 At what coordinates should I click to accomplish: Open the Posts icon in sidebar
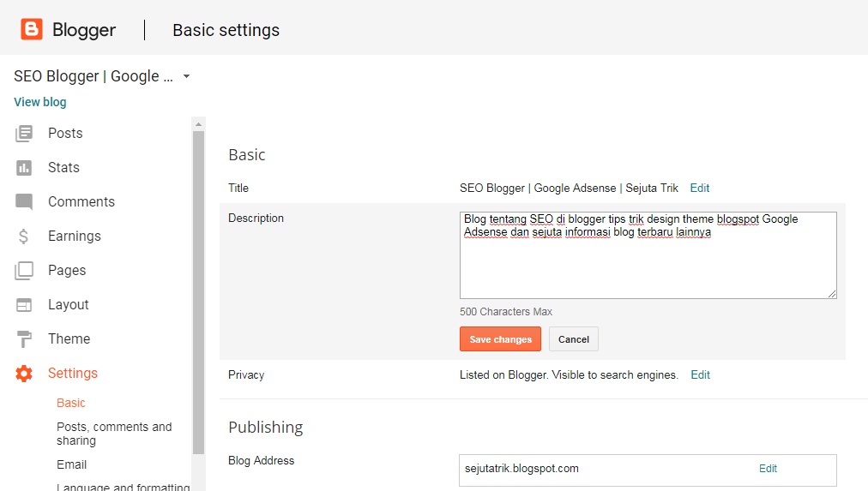(x=24, y=134)
